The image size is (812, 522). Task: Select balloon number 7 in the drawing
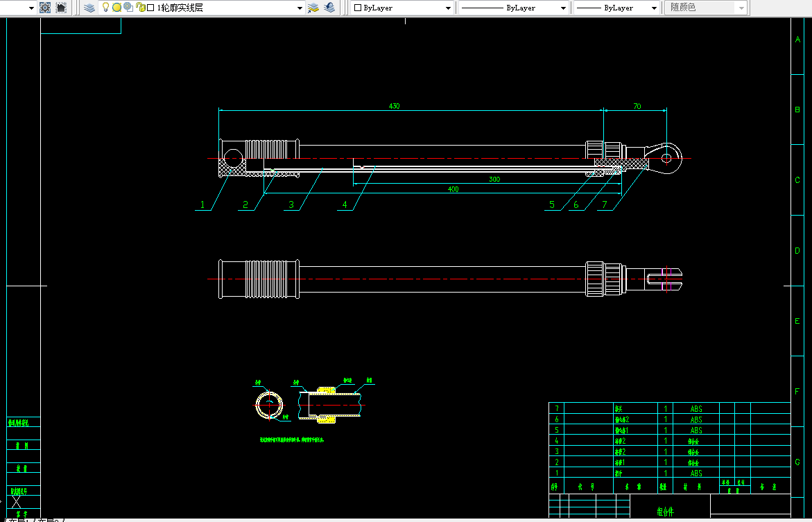point(605,205)
